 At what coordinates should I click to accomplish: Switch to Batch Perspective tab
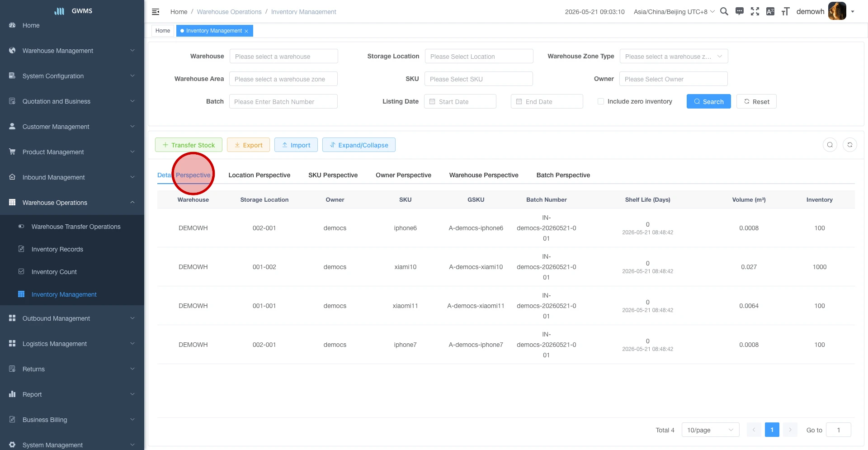pyautogui.click(x=563, y=175)
